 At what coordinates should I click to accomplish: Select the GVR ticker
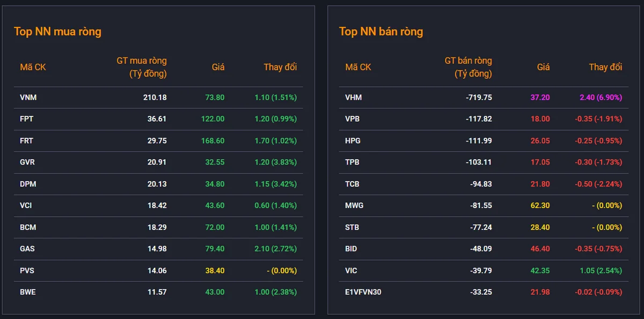pos(27,162)
